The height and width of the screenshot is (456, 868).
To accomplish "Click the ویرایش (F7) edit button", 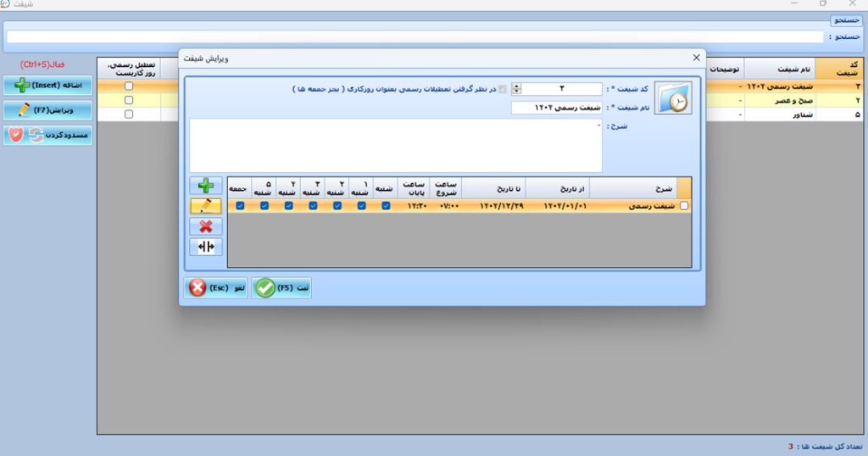I will [47, 110].
